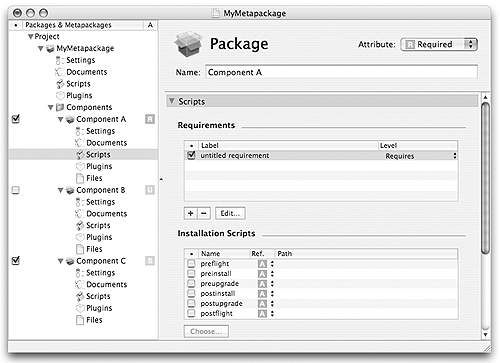This screenshot has height=363, width=500.
Task: Open Component B's Scripts icon
Action: [80, 226]
